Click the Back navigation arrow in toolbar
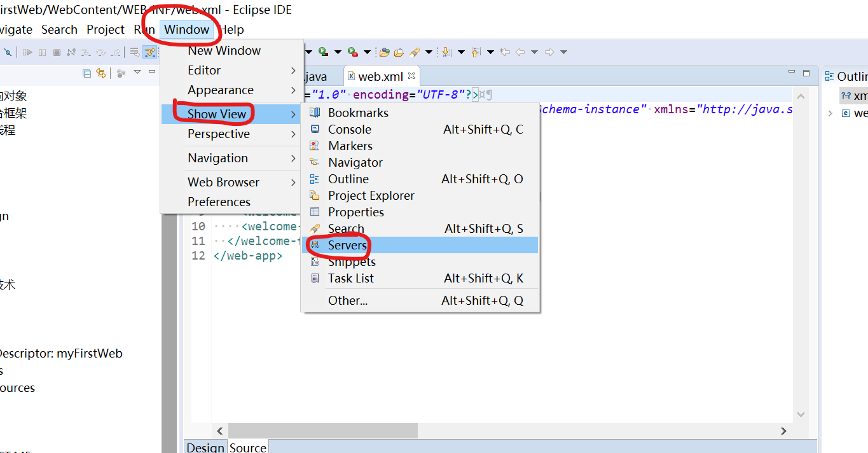This screenshot has height=453, width=868. coord(520,52)
